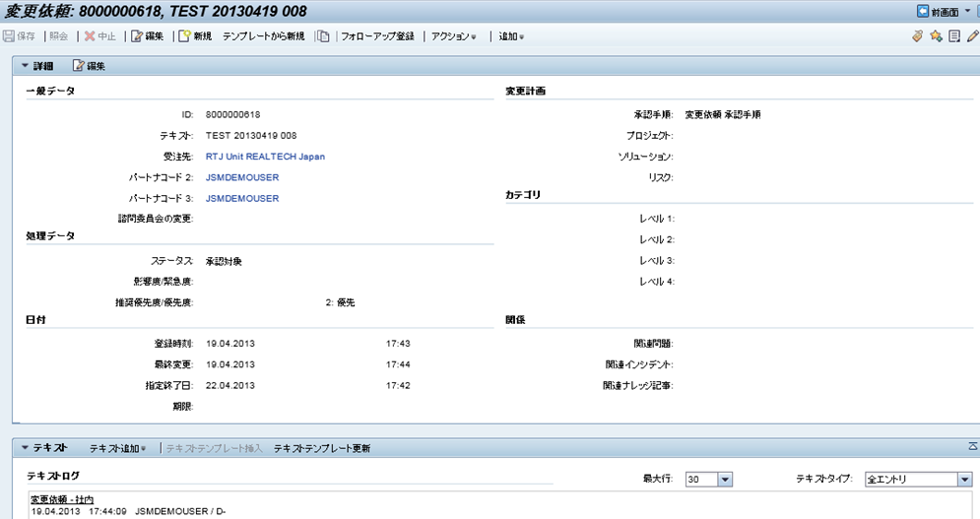Screen dimensions: 980x519
Task: Click the document list icon at top right
Action: [954, 36]
